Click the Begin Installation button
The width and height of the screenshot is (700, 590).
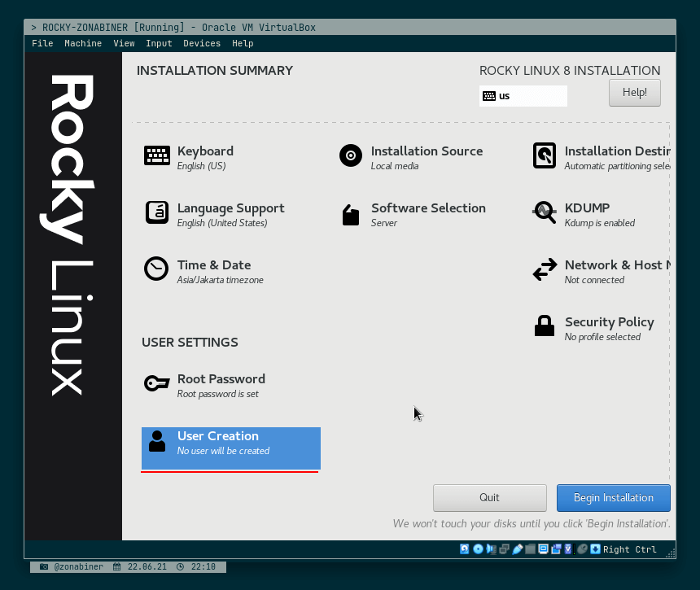[613, 497]
